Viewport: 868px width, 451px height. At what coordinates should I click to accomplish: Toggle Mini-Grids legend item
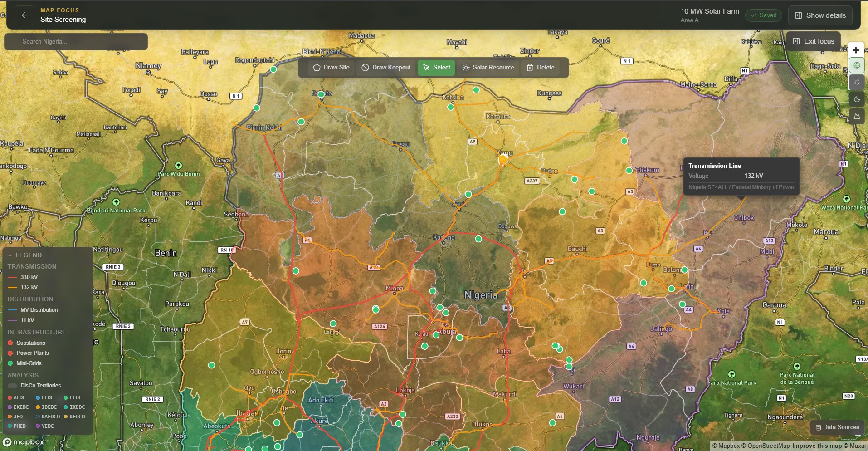(x=24, y=363)
